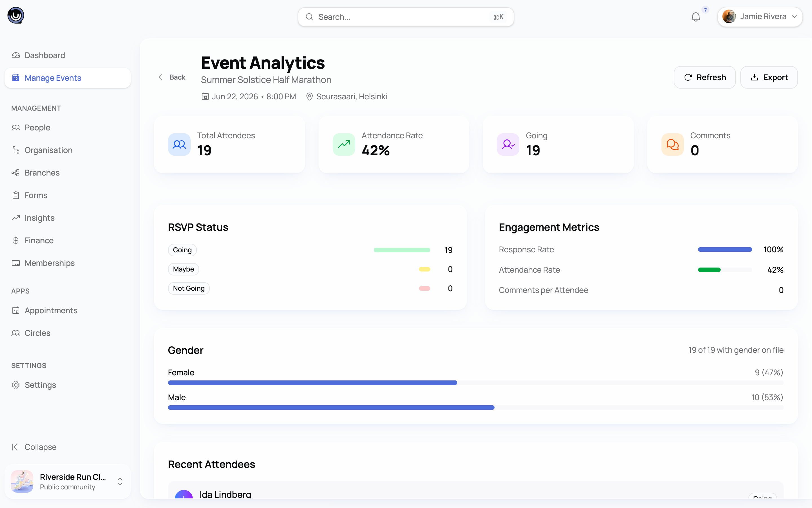Viewport: 812px width, 508px height.
Task: Click the yellow Maybe RSVP bar
Action: (424, 269)
